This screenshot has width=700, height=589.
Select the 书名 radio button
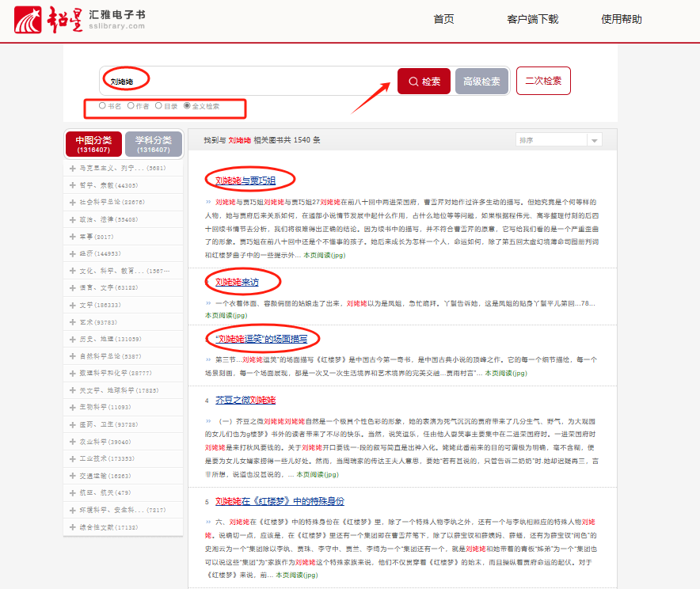click(102, 105)
